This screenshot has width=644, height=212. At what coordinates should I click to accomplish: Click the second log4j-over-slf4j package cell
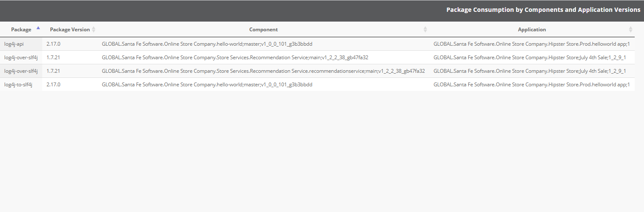[x=21, y=71]
